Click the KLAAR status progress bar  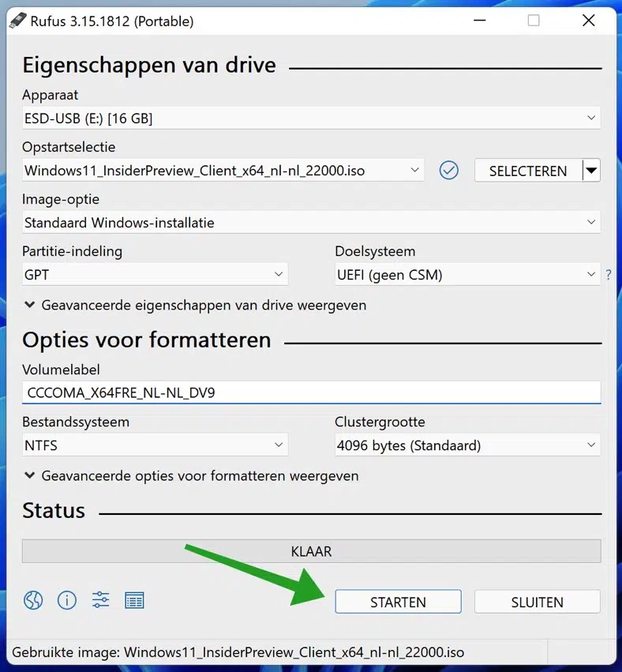tap(312, 551)
